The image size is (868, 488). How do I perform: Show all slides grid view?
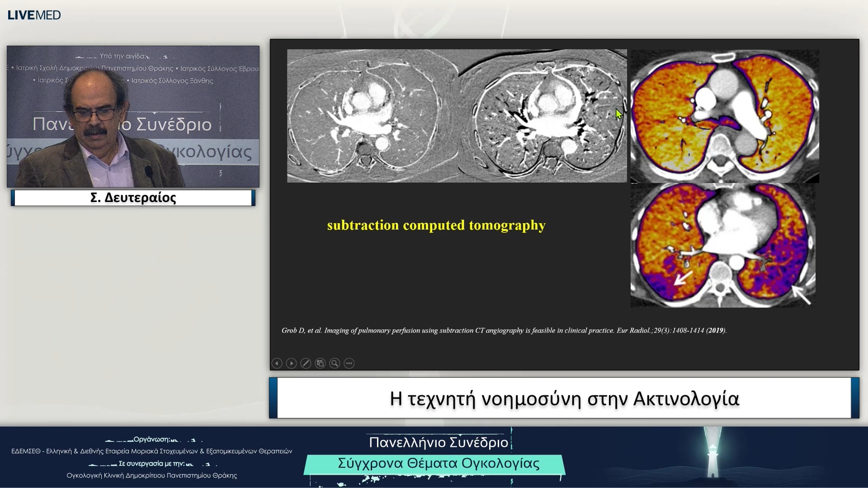pos(320,363)
